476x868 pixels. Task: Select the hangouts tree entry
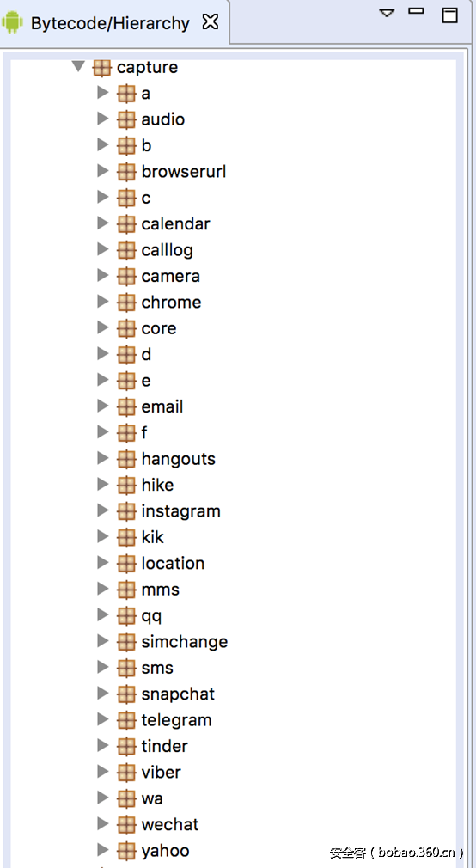[178, 459]
